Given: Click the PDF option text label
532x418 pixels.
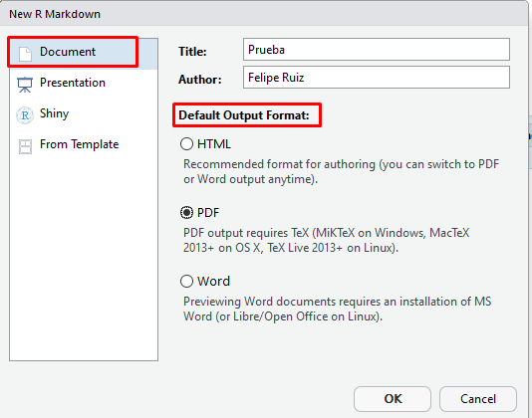Looking at the screenshot, I should (x=208, y=213).
